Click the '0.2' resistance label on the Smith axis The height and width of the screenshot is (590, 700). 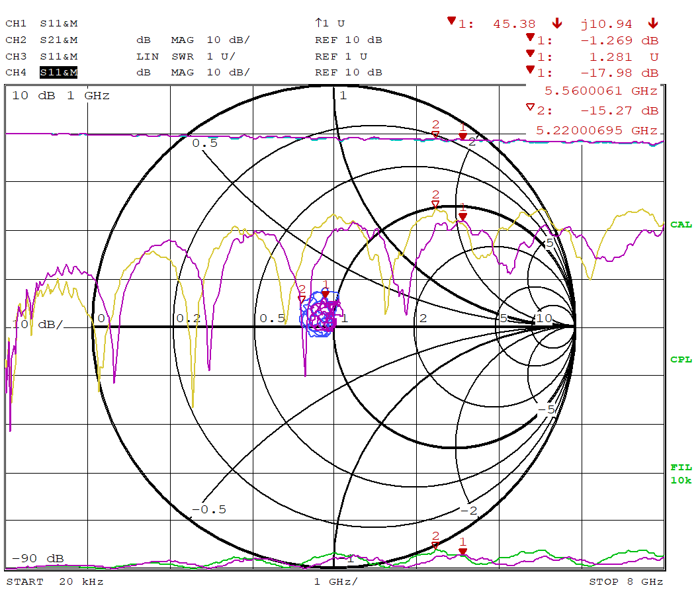tap(189, 318)
